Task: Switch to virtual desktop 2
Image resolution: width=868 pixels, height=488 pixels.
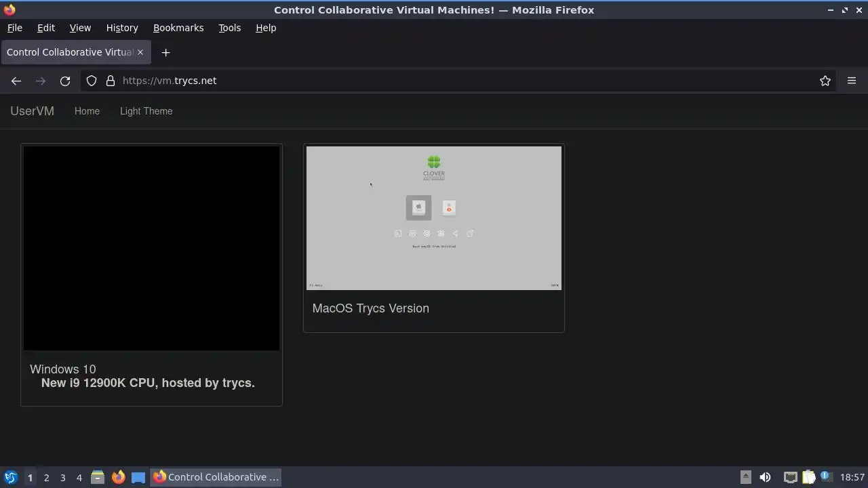Action: tap(46, 478)
